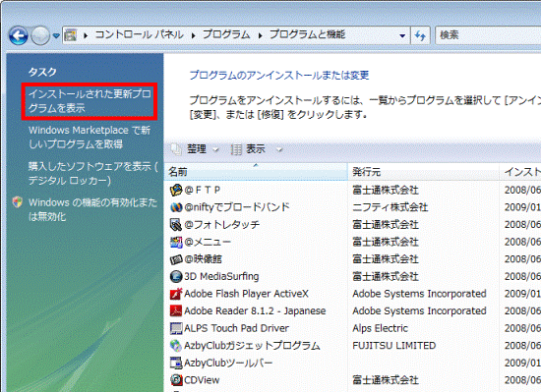Image resolution: width=541 pixels, height=392 pixels.
Task: Click the shield icon beside Windows の機能 link
Action: coord(18,202)
